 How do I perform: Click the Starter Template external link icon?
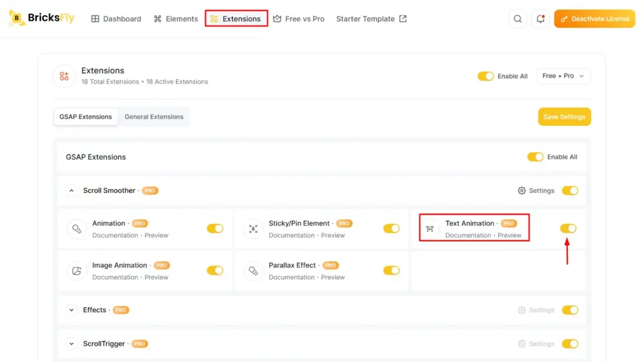(x=403, y=18)
